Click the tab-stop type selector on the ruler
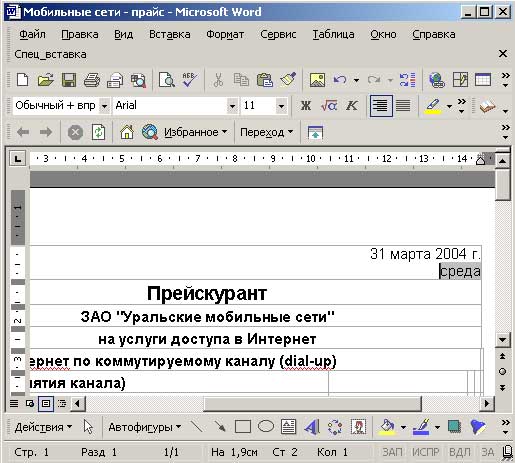Viewport: 515px width, 463px height. point(17,158)
